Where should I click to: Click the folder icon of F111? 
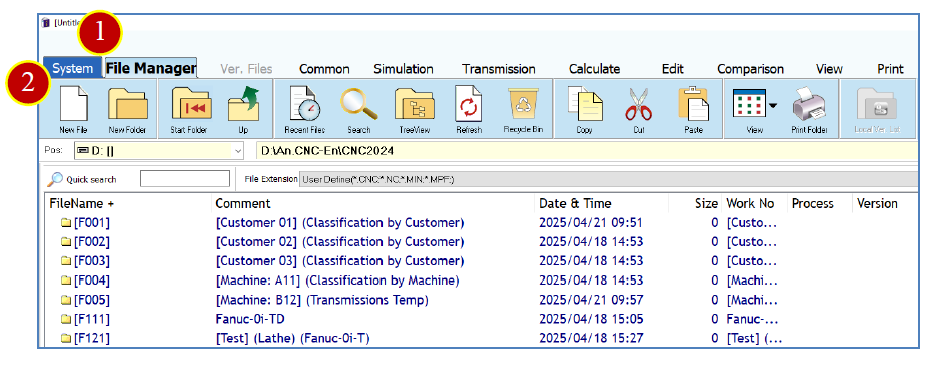66,319
